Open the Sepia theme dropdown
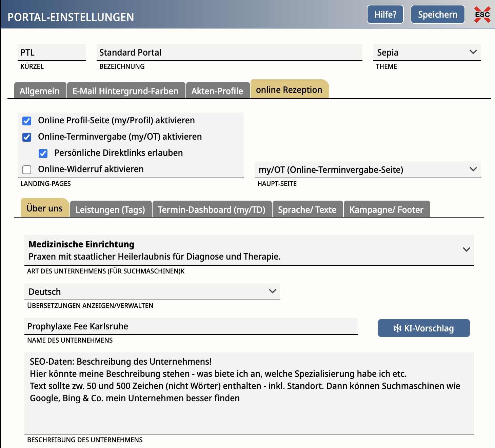Screen dimensions: 495x448 pos(427,53)
